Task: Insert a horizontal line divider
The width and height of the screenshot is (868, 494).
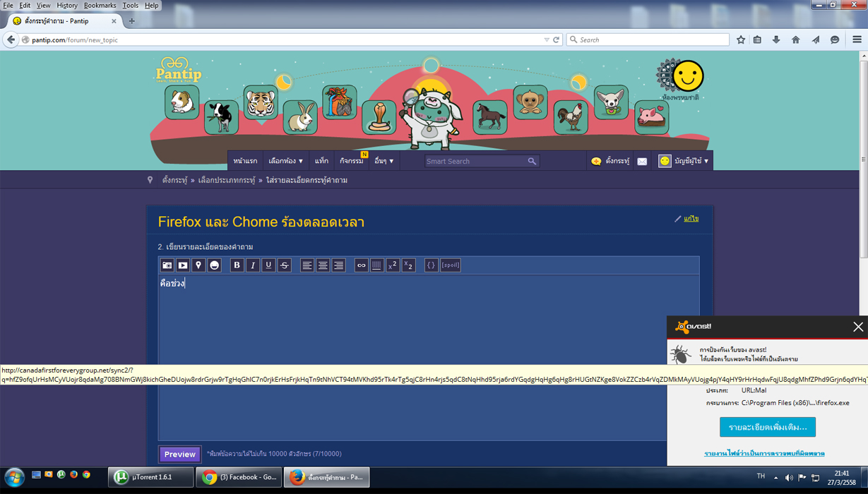Action: coord(376,265)
